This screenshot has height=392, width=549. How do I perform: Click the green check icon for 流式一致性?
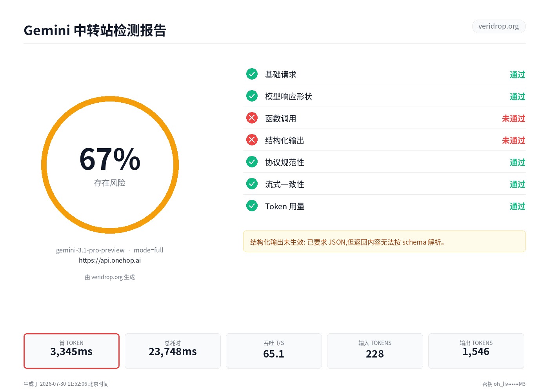(x=252, y=184)
